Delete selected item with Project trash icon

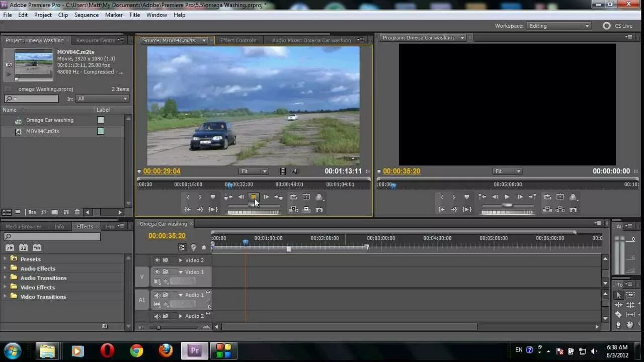tap(77, 212)
